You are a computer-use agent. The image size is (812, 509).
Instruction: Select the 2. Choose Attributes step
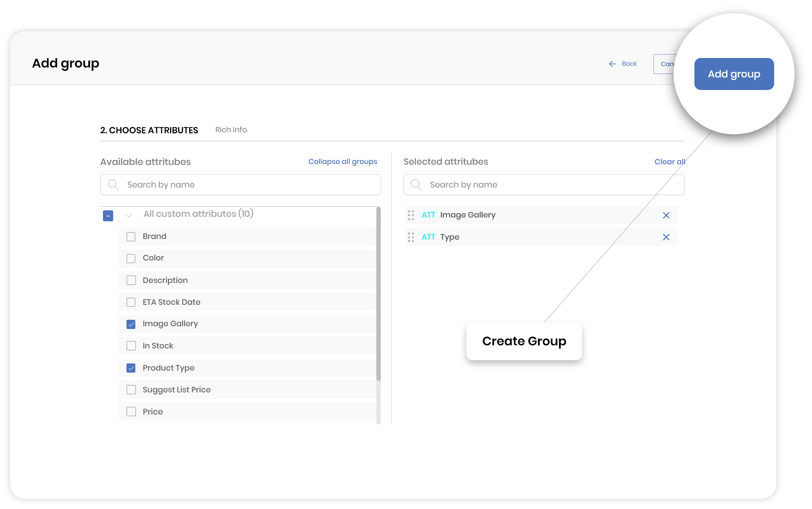pyautogui.click(x=149, y=130)
